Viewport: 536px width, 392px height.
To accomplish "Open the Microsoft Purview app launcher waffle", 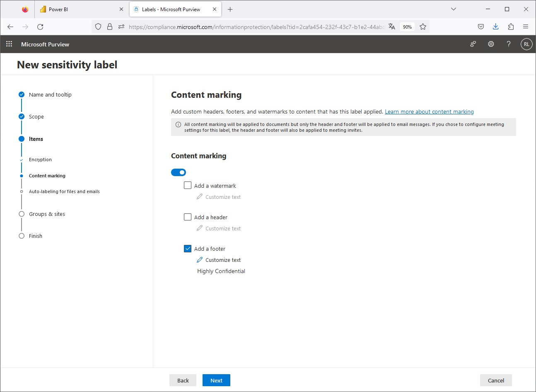I will [x=9, y=44].
